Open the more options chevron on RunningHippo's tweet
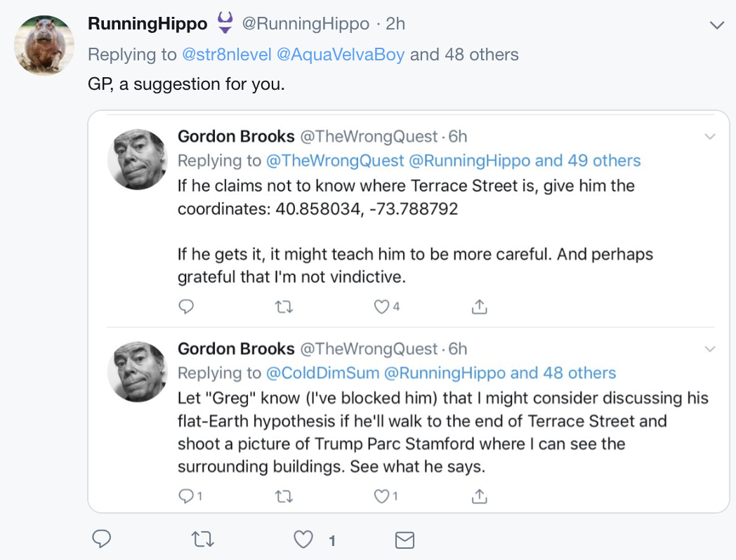The width and height of the screenshot is (736, 560). (716, 25)
